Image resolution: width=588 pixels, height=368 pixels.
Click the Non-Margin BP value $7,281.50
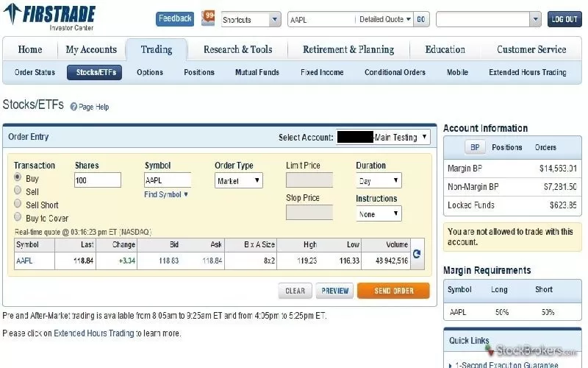tap(560, 187)
